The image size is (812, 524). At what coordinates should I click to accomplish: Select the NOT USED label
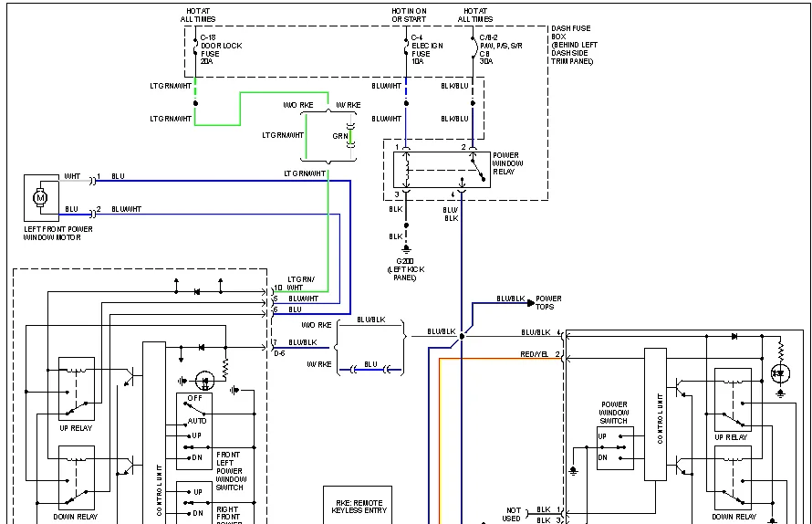pyautogui.click(x=512, y=514)
